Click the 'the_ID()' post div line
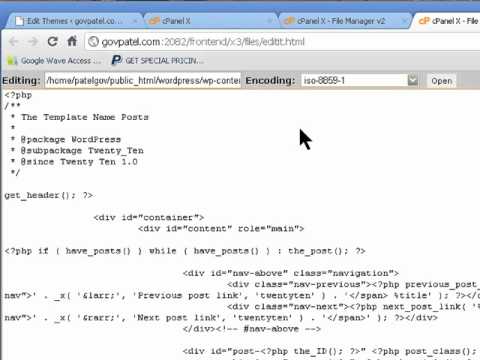 click(x=331, y=351)
